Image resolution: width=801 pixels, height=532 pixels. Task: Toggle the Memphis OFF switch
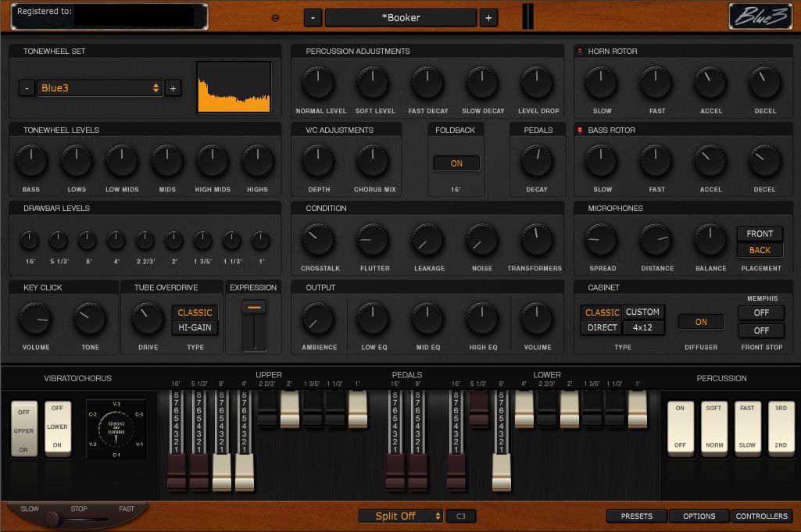pyautogui.click(x=761, y=312)
